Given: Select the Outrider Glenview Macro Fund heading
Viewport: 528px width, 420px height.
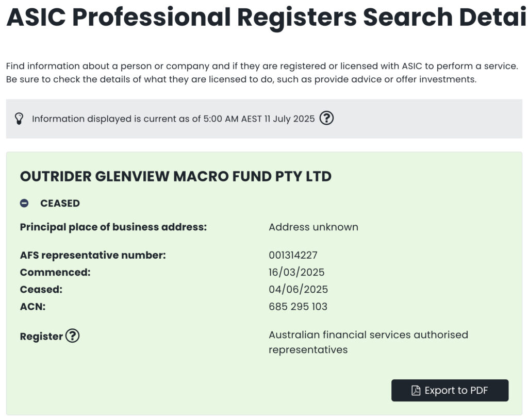Looking at the screenshot, I should coord(176,176).
